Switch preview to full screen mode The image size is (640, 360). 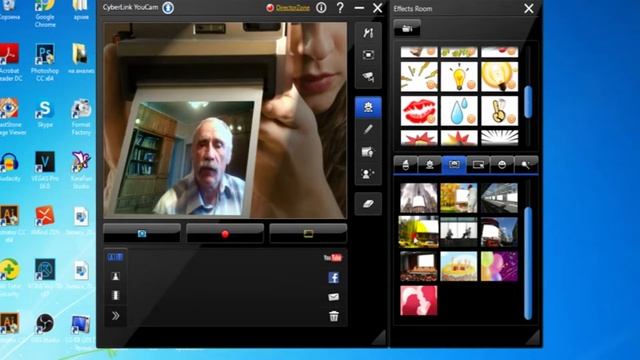click(x=368, y=55)
